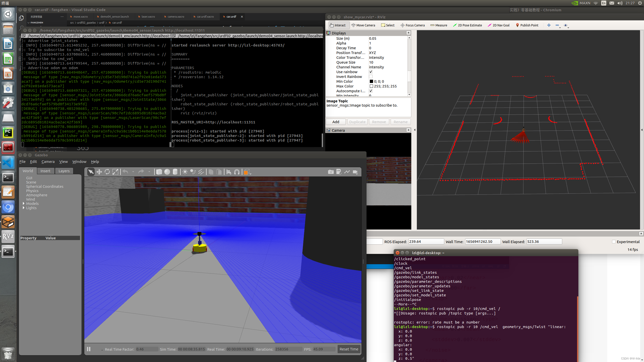
Task: Click the Gazebo paste icon
Action: (219, 172)
